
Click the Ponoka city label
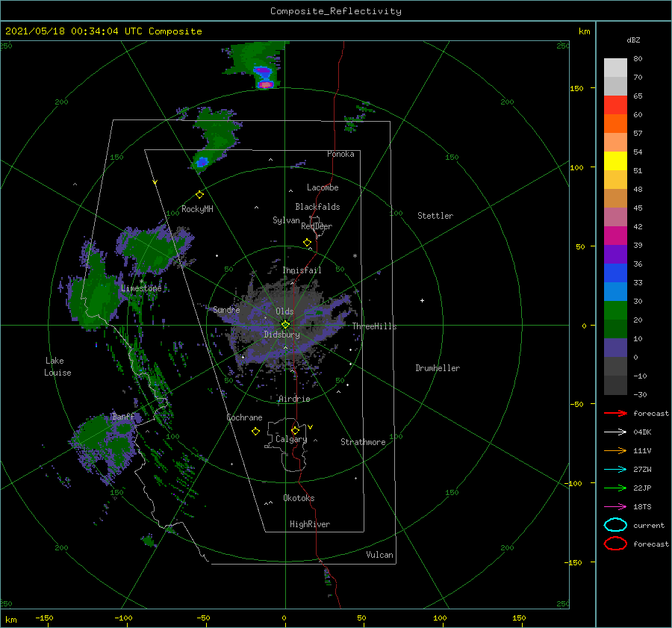[x=340, y=154]
